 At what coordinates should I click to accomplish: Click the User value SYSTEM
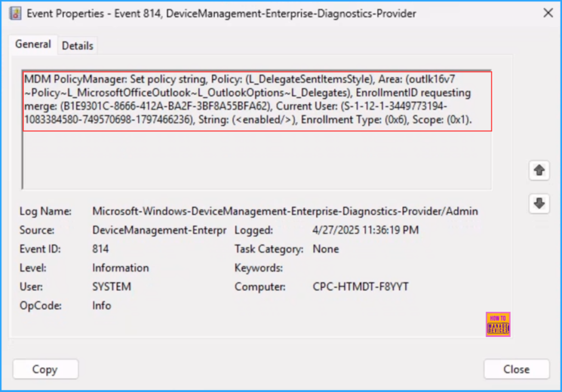click(111, 287)
